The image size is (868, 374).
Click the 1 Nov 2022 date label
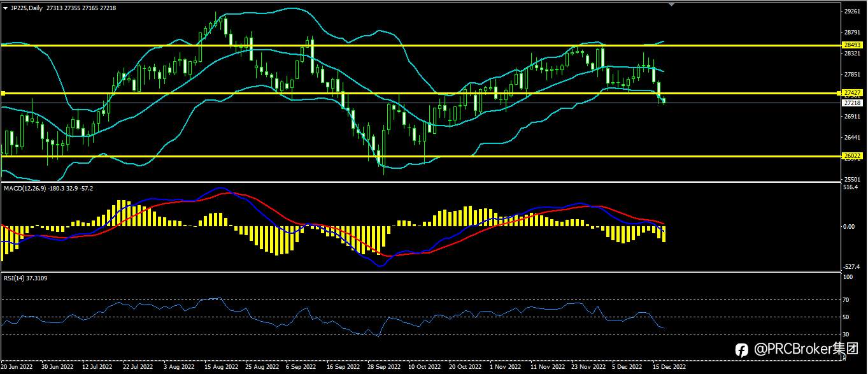[506, 367]
